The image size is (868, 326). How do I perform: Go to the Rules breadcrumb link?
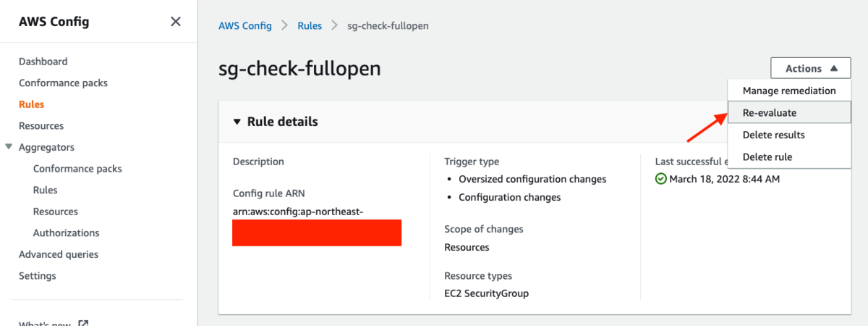(310, 26)
